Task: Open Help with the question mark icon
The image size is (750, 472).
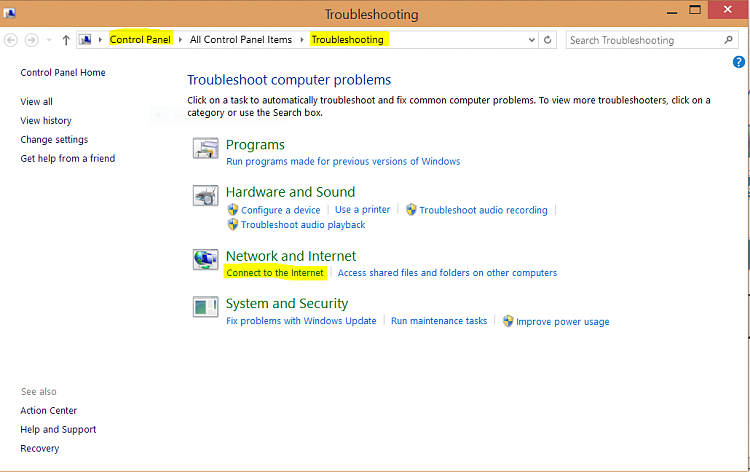Action: (x=739, y=62)
